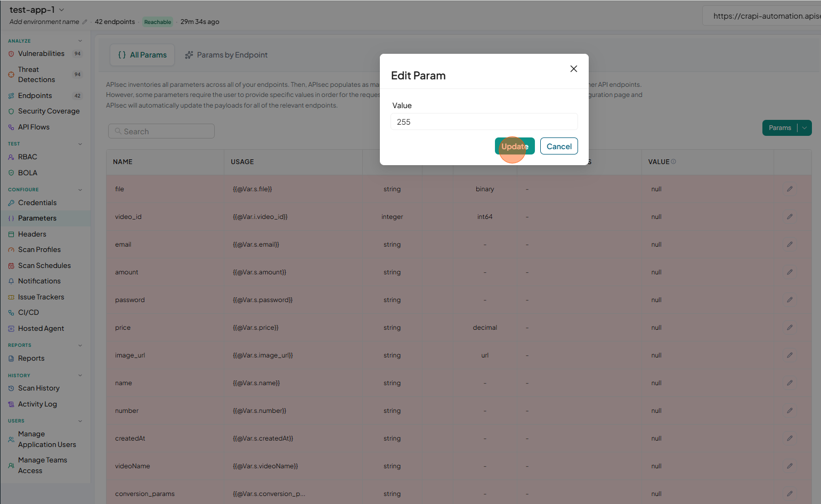The width and height of the screenshot is (821, 504).
Task: Click the CI/CD sidebar icon
Action: coord(11,313)
